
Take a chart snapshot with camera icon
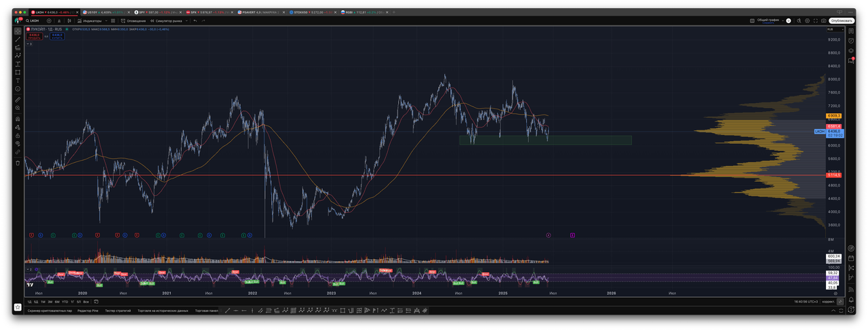coord(824,20)
